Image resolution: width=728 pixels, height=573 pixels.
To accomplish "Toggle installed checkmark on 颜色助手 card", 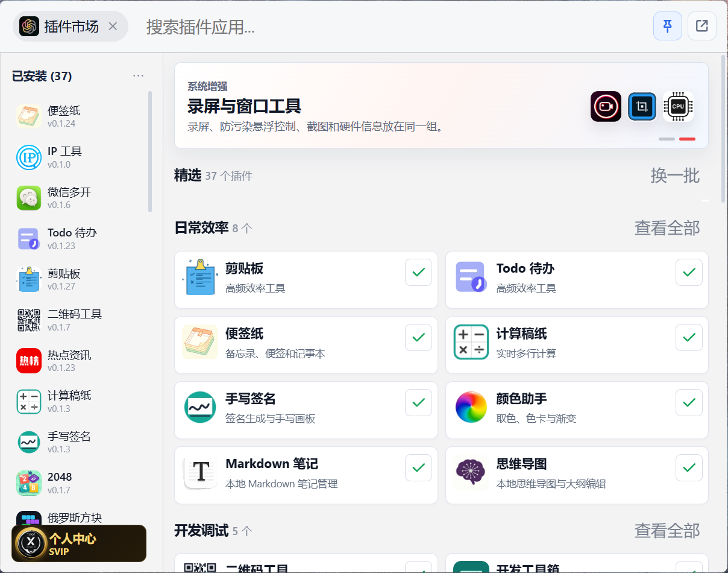I will pos(689,403).
